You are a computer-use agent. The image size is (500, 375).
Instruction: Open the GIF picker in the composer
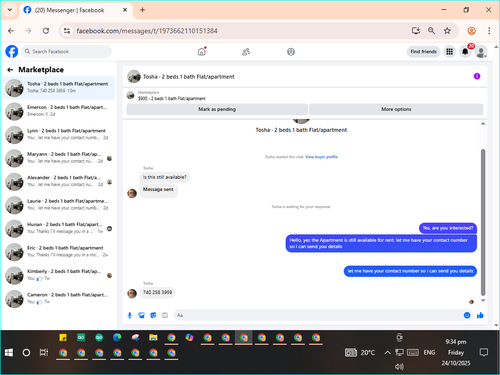point(165,315)
